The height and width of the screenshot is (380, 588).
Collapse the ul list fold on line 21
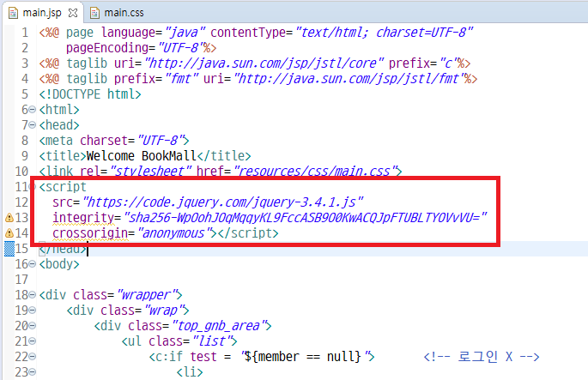point(33,341)
